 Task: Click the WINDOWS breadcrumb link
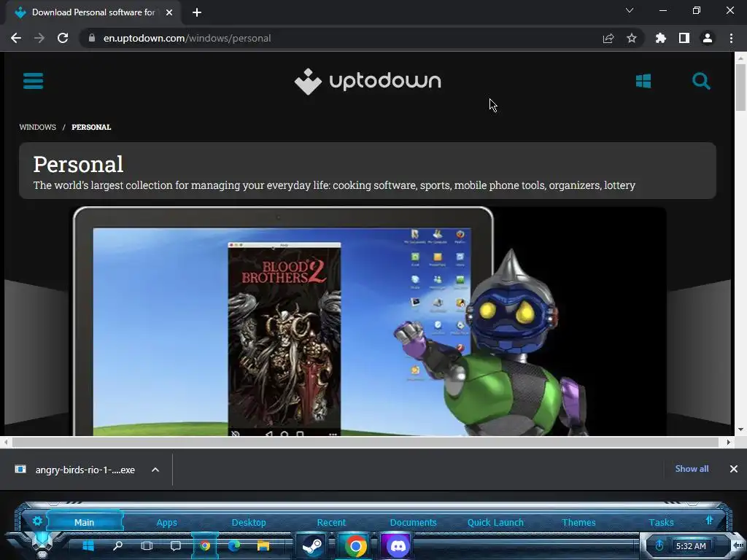pyautogui.click(x=38, y=127)
